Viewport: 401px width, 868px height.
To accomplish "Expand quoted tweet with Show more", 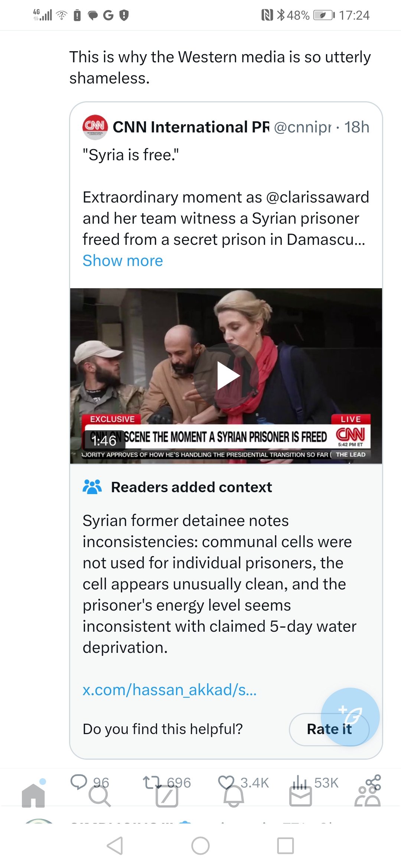I will [123, 261].
